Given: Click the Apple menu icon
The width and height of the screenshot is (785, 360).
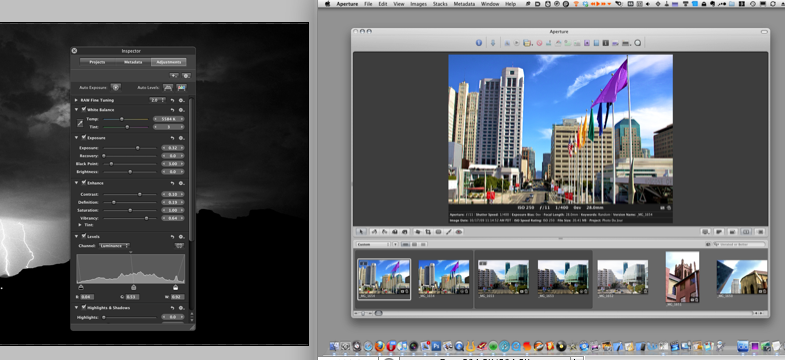Looking at the screenshot, I should click(x=328, y=4).
